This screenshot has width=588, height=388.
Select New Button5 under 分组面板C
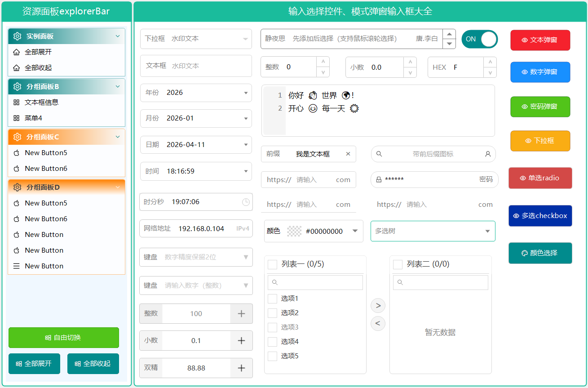66,153
